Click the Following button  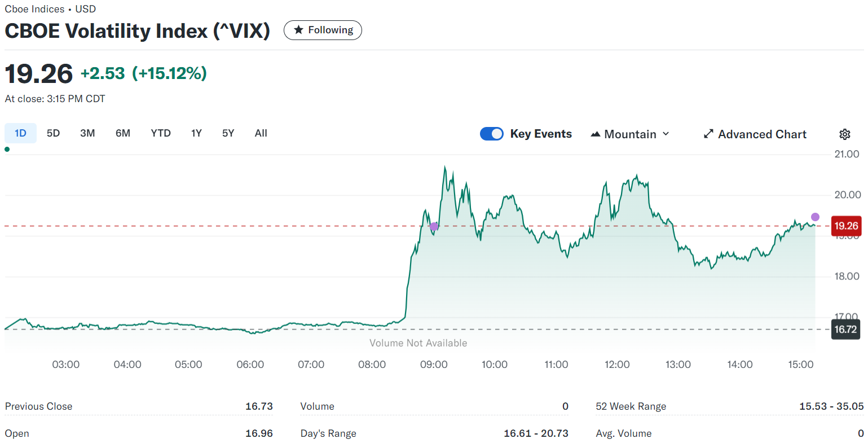[323, 30]
